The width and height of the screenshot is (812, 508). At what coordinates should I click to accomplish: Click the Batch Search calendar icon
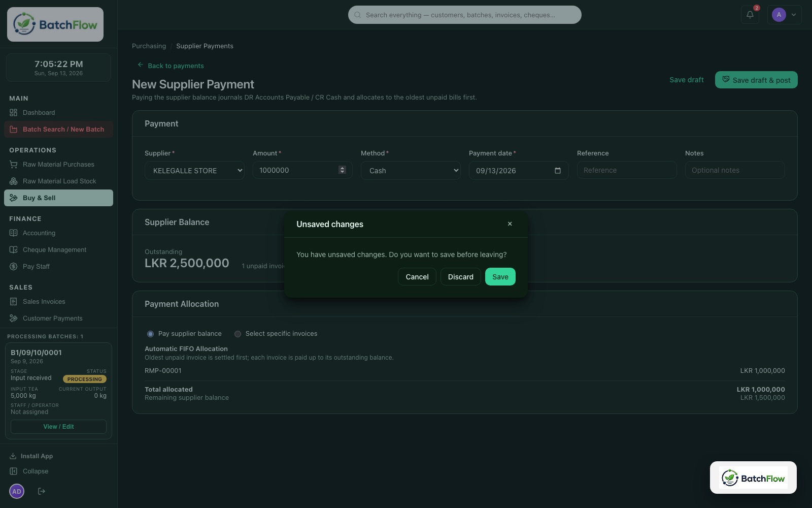[14, 129]
